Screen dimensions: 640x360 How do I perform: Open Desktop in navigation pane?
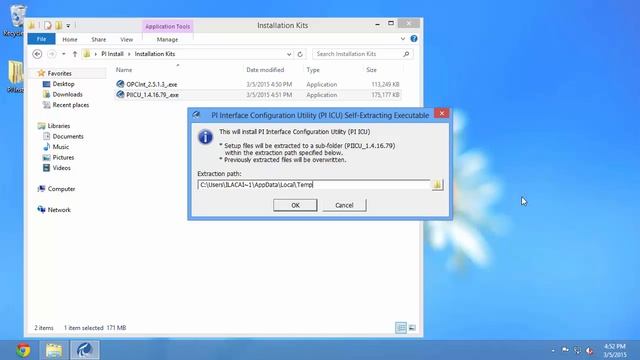pos(63,84)
